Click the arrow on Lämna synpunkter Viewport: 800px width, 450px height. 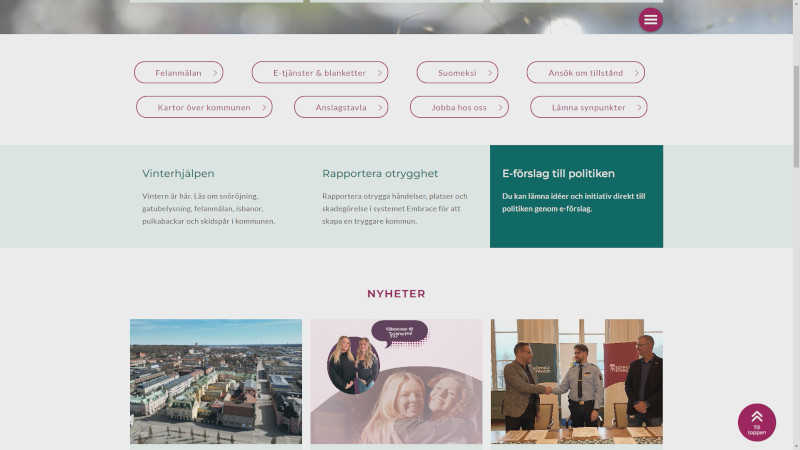(639, 108)
